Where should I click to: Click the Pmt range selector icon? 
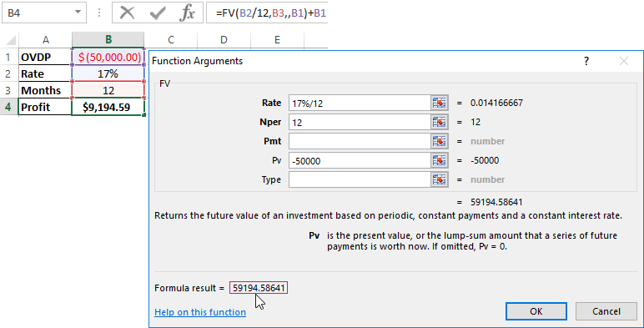pyautogui.click(x=439, y=141)
